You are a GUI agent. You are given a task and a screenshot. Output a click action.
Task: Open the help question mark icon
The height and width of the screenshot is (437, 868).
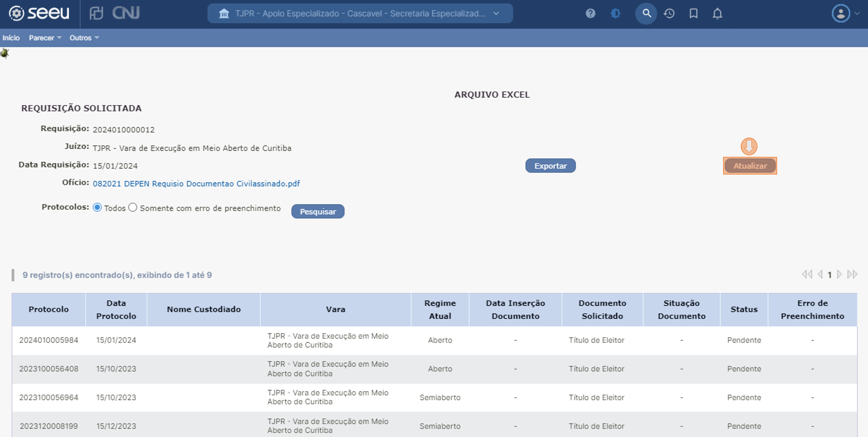[x=590, y=14]
